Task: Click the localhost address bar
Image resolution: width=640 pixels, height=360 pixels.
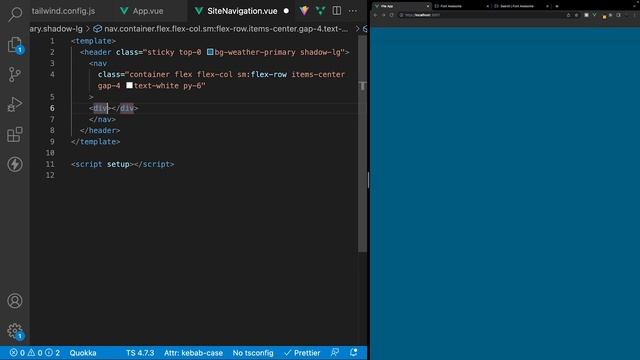Action: coord(488,15)
